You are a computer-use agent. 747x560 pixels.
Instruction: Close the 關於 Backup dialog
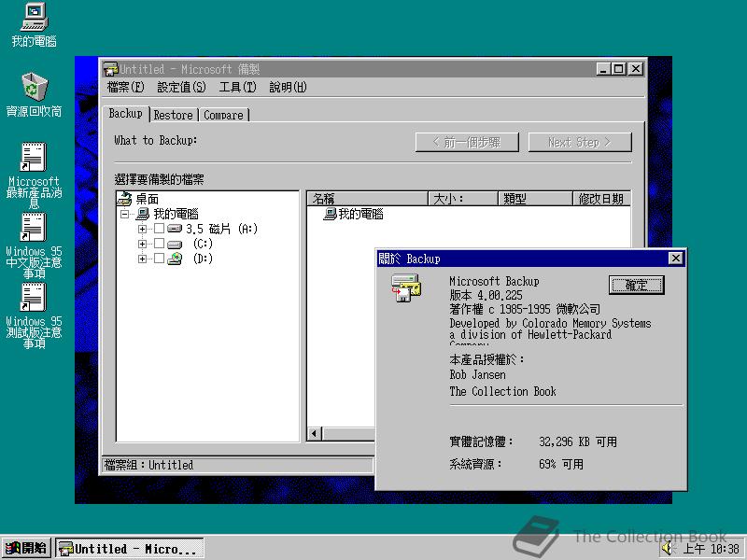click(x=675, y=259)
